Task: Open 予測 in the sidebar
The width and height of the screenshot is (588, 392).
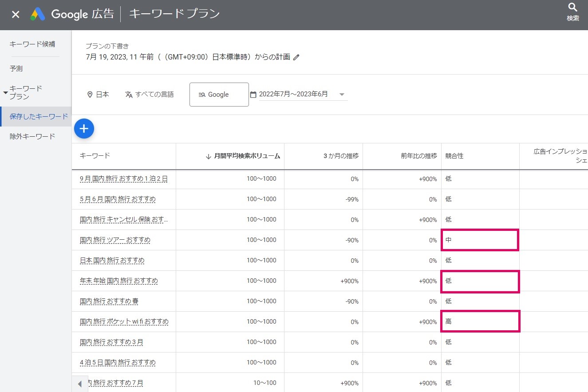Action: coord(16,68)
